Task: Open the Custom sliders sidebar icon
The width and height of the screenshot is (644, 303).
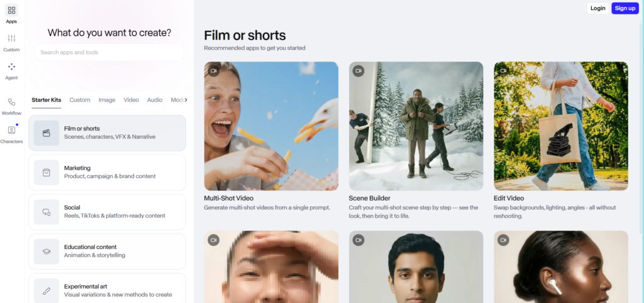Action: pyautogui.click(x=11, y=38)
